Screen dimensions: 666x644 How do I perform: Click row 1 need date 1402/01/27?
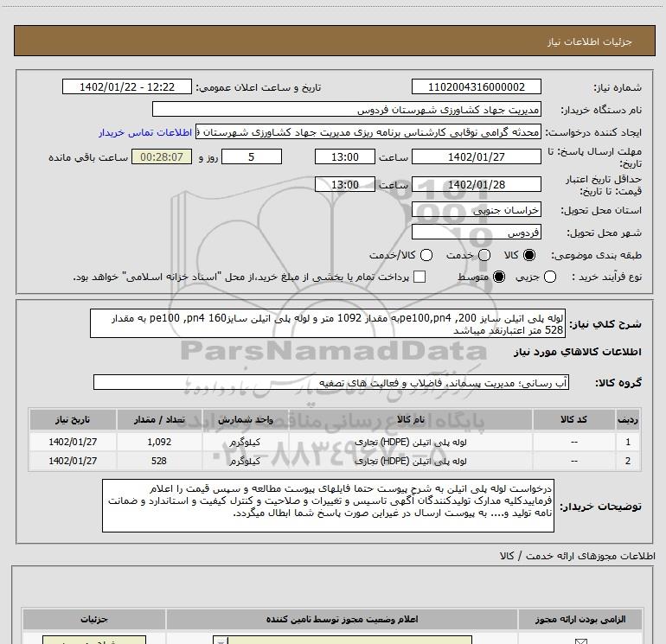[73, 442]
